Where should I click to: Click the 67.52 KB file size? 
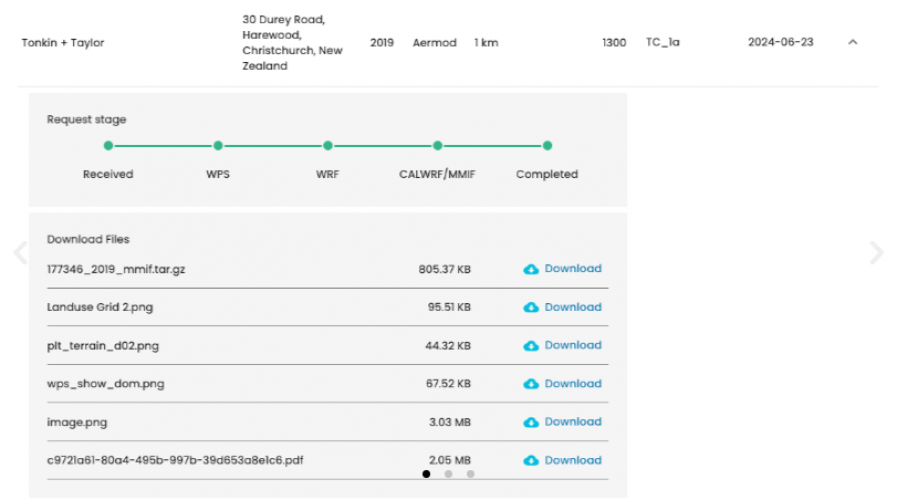[448, 384]
